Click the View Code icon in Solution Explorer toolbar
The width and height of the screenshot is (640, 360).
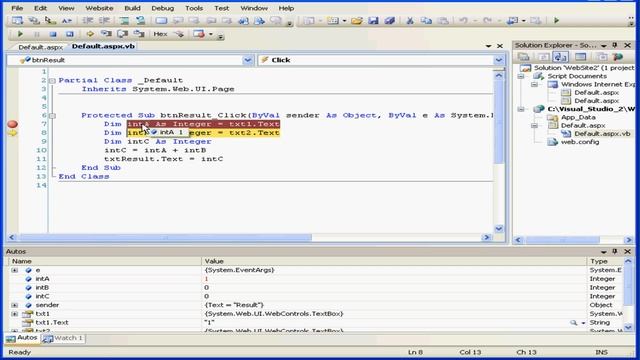tap(580, 57)
